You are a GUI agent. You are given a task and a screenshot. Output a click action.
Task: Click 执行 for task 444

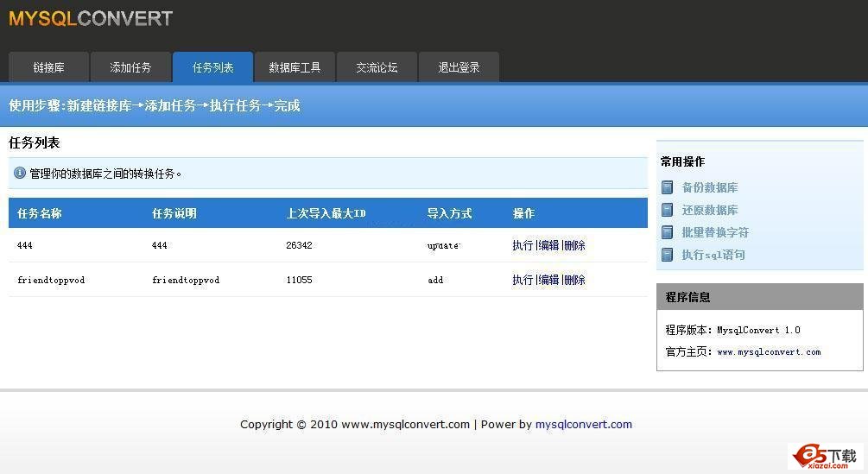click(x=523, y=245)
